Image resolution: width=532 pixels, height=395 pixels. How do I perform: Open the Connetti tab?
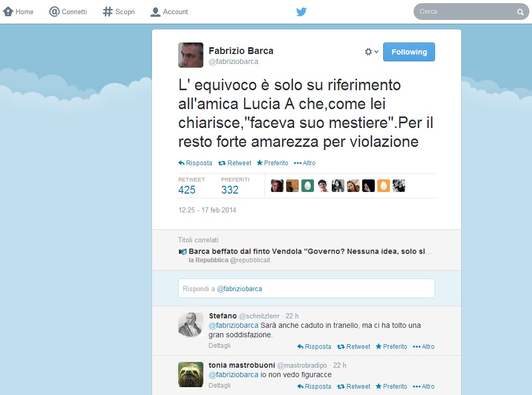click(x=68, y=12)
